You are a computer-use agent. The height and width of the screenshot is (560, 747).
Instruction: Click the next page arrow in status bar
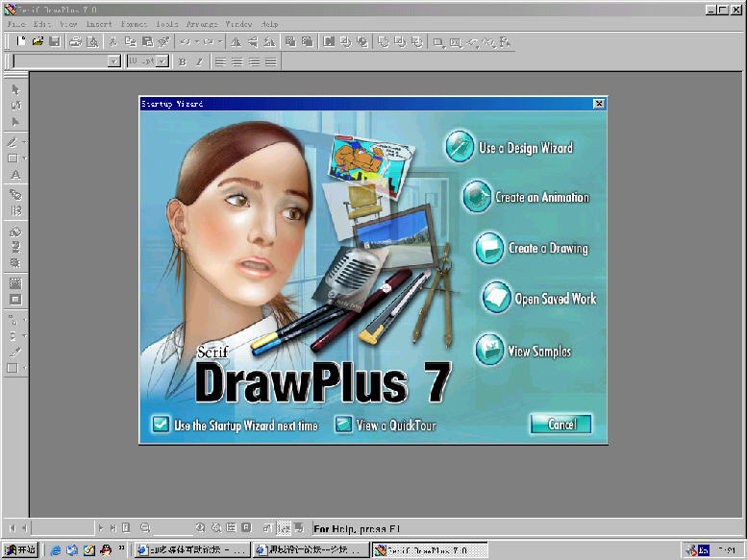pyautogui.click(x=101, y=527)
